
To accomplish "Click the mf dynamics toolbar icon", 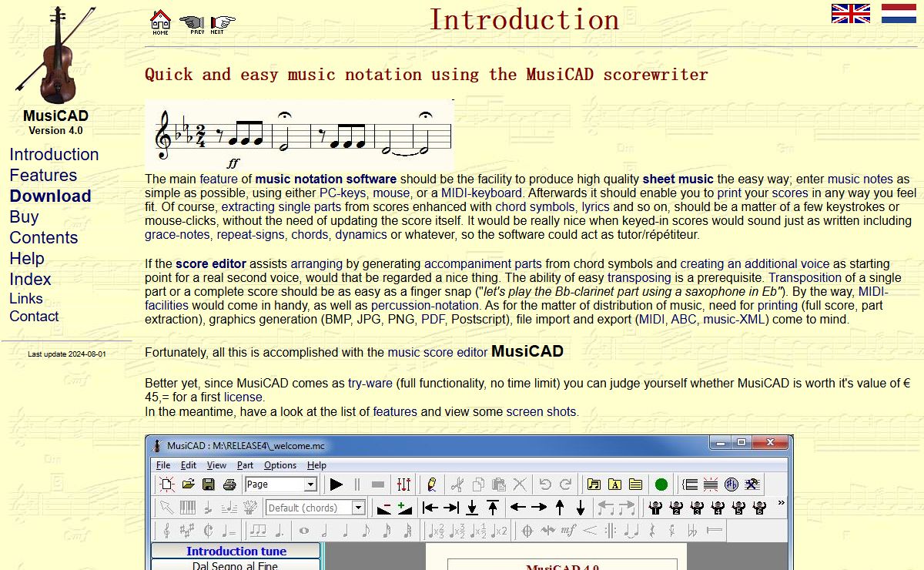I will point(569,531).
